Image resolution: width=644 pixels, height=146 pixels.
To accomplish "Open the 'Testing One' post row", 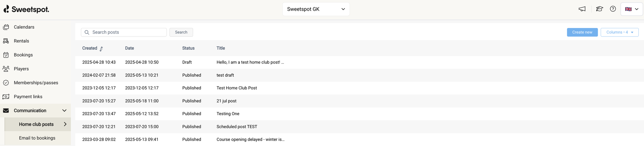I will pyautogui.click(x=228, y=114).
